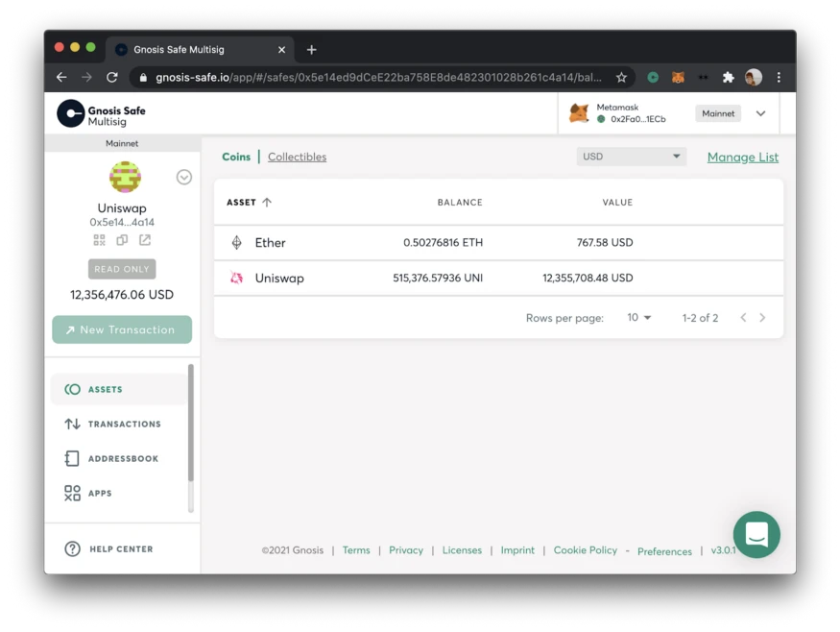Open the Licenses footer link

pos(462,550)
